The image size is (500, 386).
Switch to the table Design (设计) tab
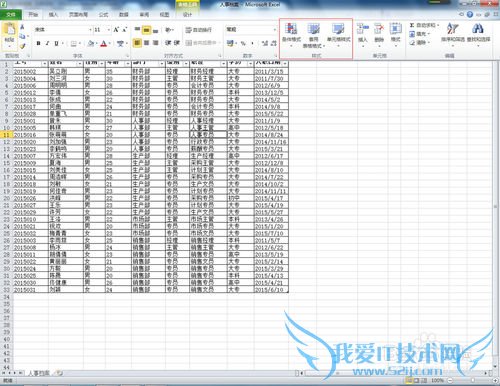coord(188,15)
